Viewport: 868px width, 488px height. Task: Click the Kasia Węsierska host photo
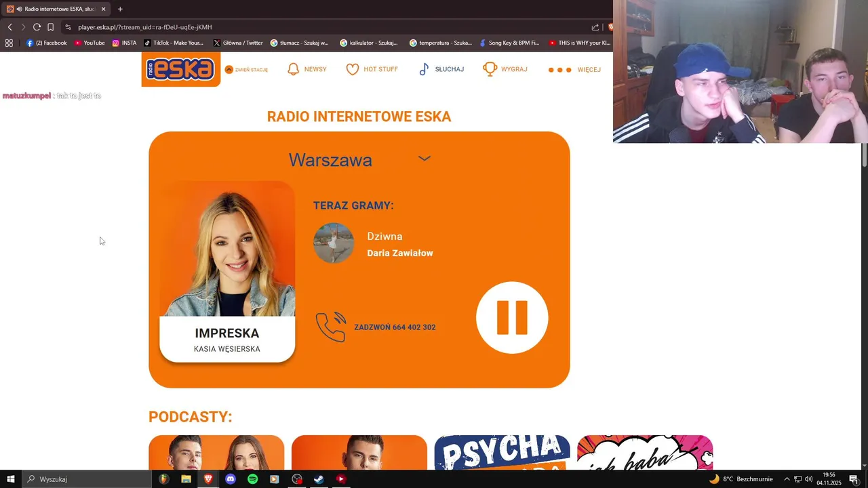(227, 249)
